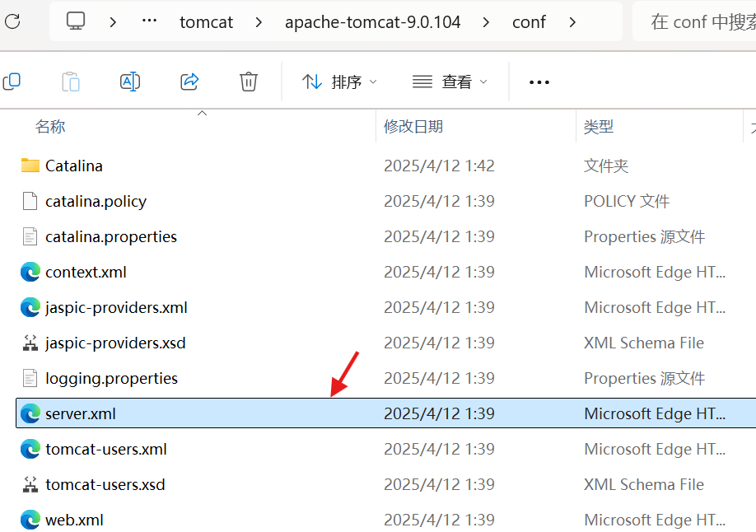This screenshot has width=756, height=532.
Task: Click the Properties 源文件 type of catalina.properties
Action: (x=645, y=237)
